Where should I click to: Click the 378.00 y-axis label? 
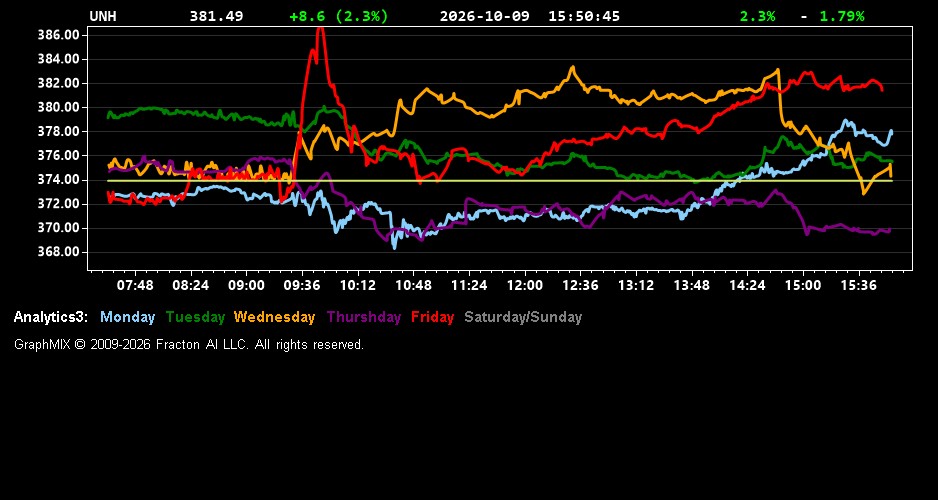pos(59,131)
